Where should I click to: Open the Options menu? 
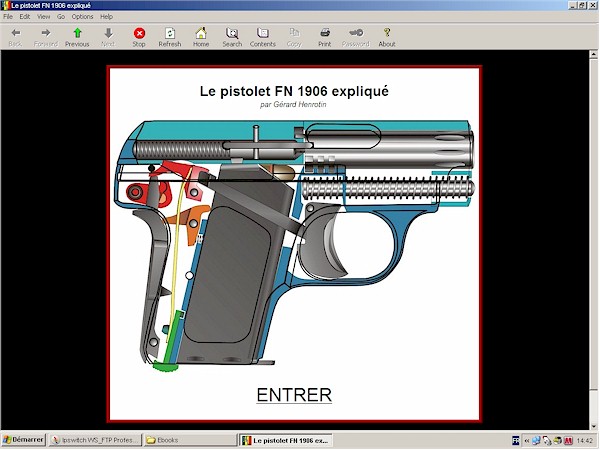point(82,16)
